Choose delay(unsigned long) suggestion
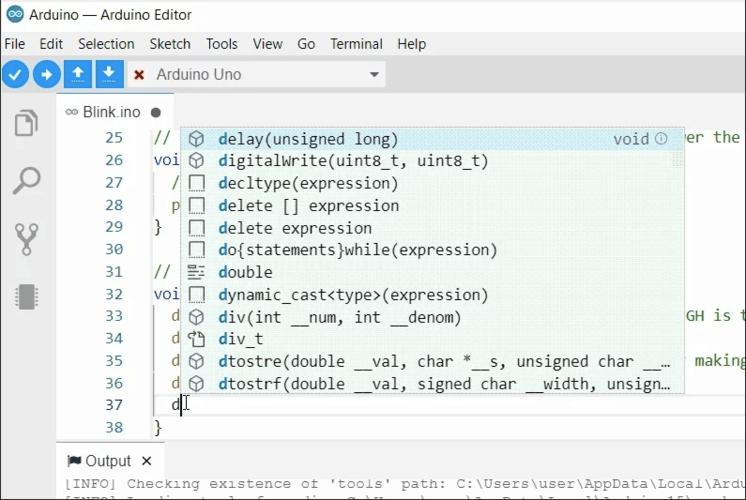Image resolution: width=746 pixels, height=500 pixels. tap(432, 138)
